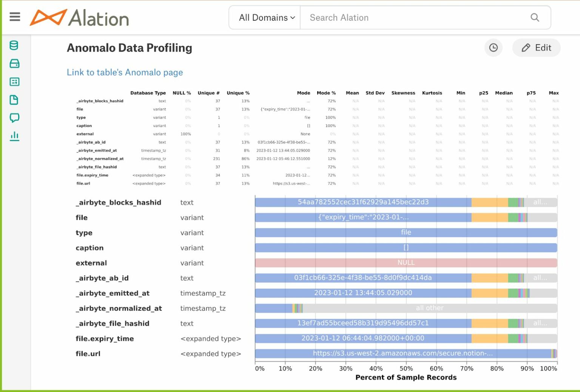Click the pencil icon on the Edit button
Image resolution: width=580 pixels, height=392 pixels.
coord(526,48)
